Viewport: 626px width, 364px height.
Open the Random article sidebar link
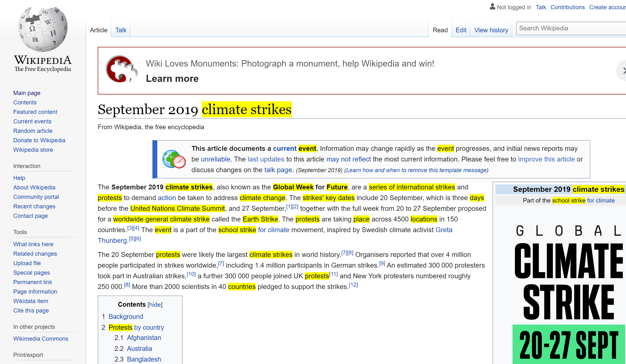[x=33, y=131]
